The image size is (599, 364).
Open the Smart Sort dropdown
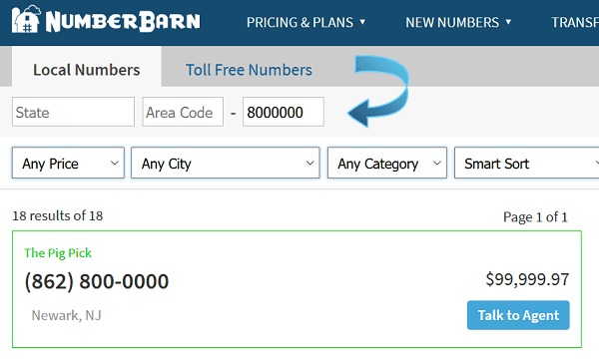pos(526,163)
